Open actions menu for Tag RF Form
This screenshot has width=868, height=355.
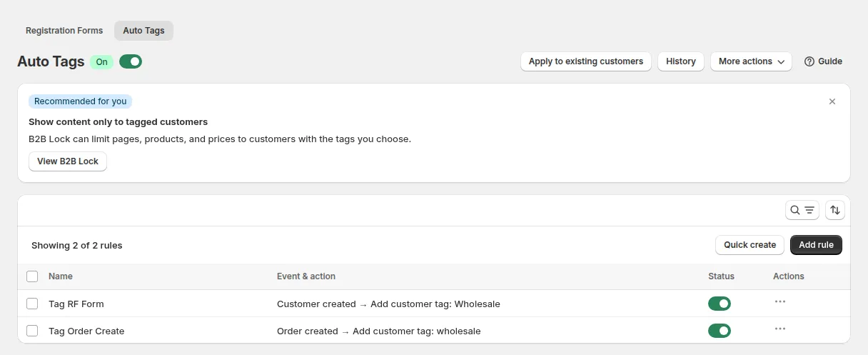(780, 301)
